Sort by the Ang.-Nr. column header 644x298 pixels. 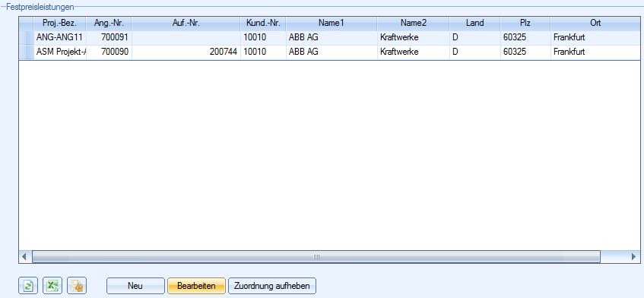(109, 24)
